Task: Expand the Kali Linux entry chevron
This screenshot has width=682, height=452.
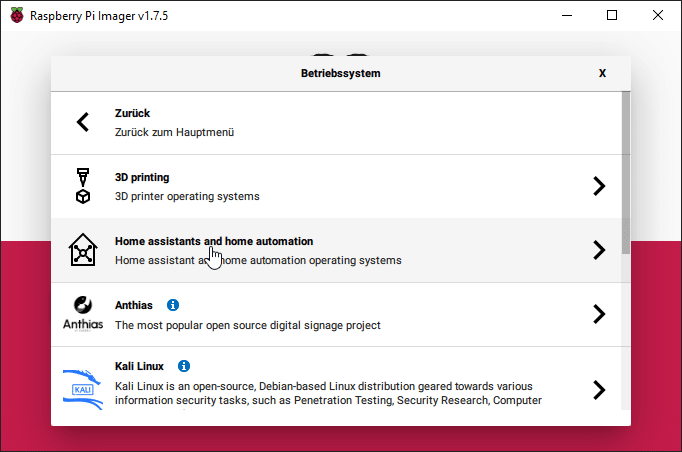Action: (x=599, y=389)
